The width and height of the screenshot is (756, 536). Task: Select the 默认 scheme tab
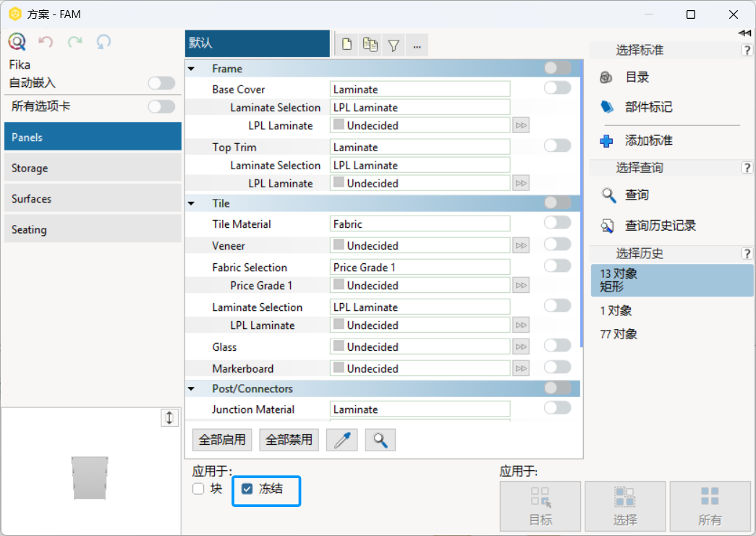coord(258,43)
